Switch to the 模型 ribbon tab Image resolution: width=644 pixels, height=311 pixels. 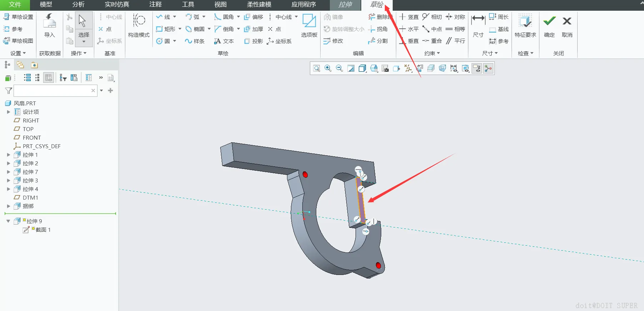click(x=46, y=5)
